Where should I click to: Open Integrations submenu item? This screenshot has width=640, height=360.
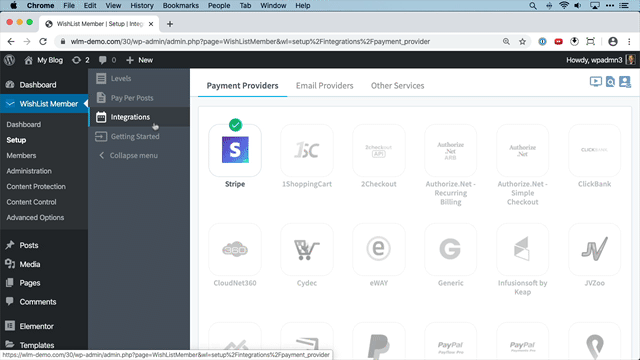pyautogui.click(x=139, y=117)
